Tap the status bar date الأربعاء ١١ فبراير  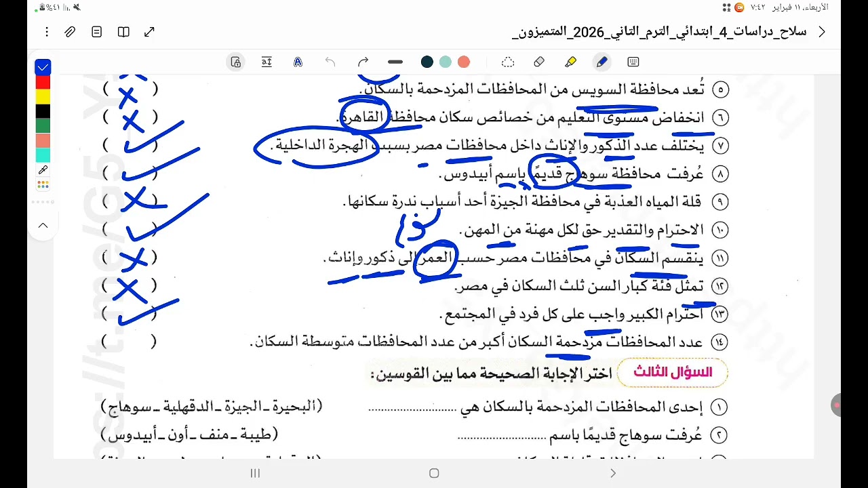tap(800, 7)
